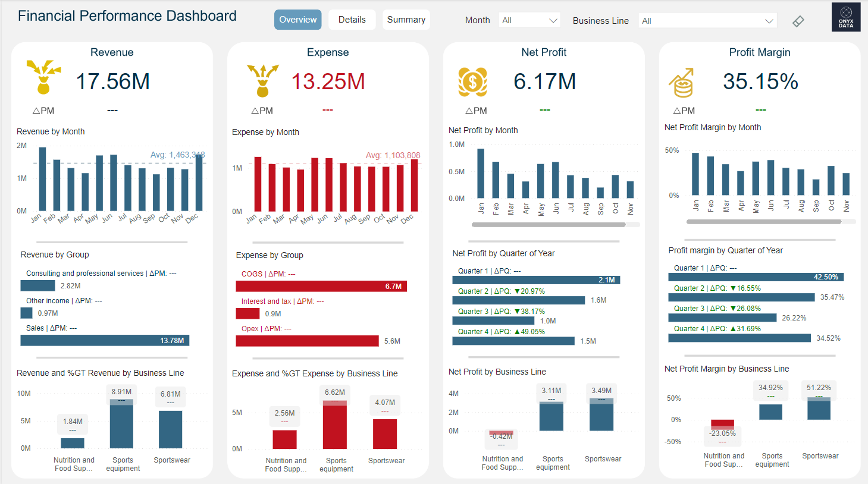Select Quarter 4 profit margin bar 34.52%
The width and height of the screenshot is (868, 484).
point(739,338)
